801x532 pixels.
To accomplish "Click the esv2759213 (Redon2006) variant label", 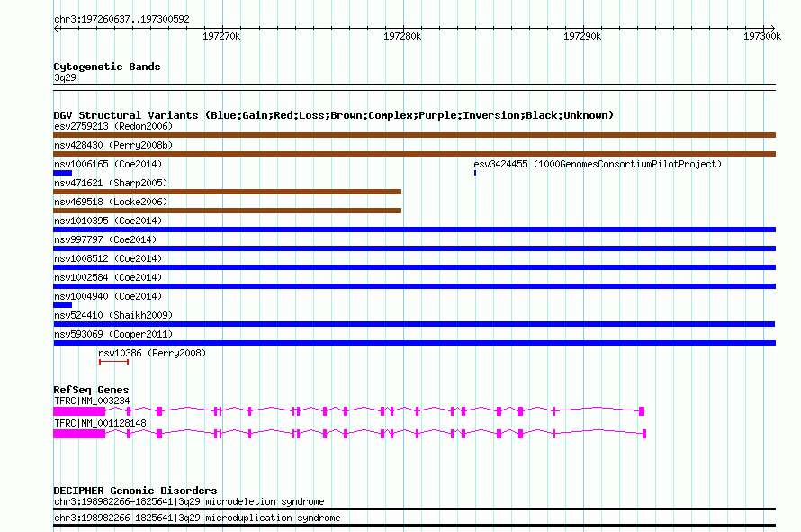I will [113, 126].
